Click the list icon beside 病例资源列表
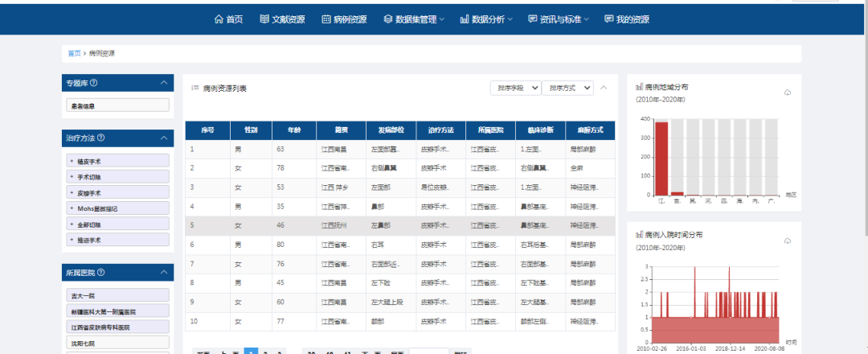868x354 pixels. [194, 88]
